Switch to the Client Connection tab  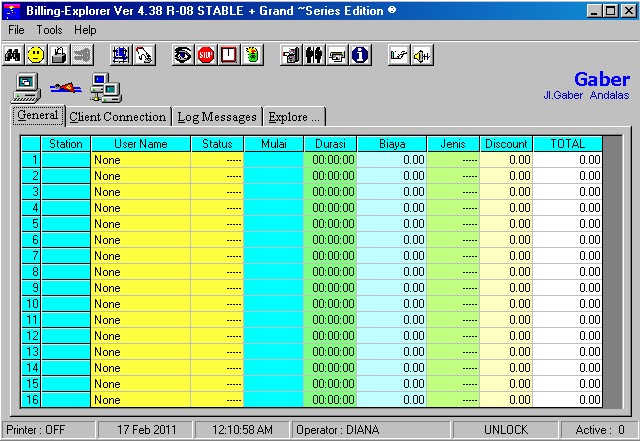pos(118,117)
